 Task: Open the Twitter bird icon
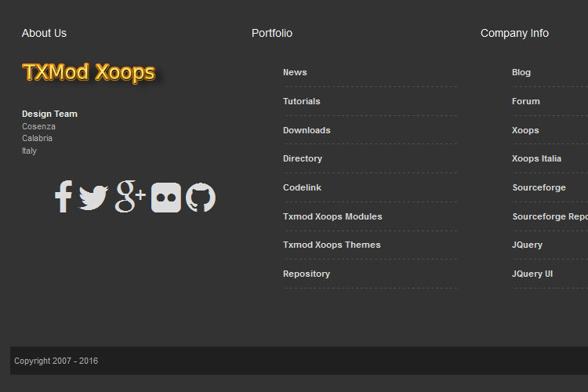(x=93, y=198)
